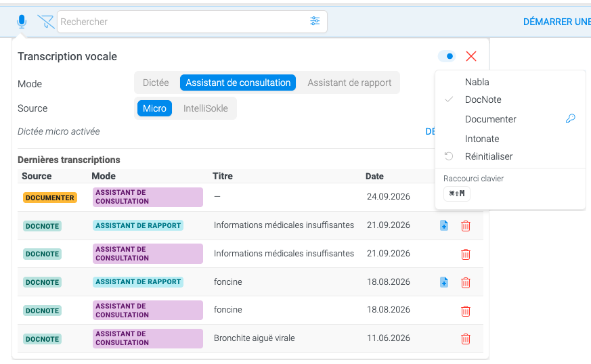Viewport: 591px width, 364px height.
Task: Click the 24.09.2026 date cell
Action: coord(388,197)
